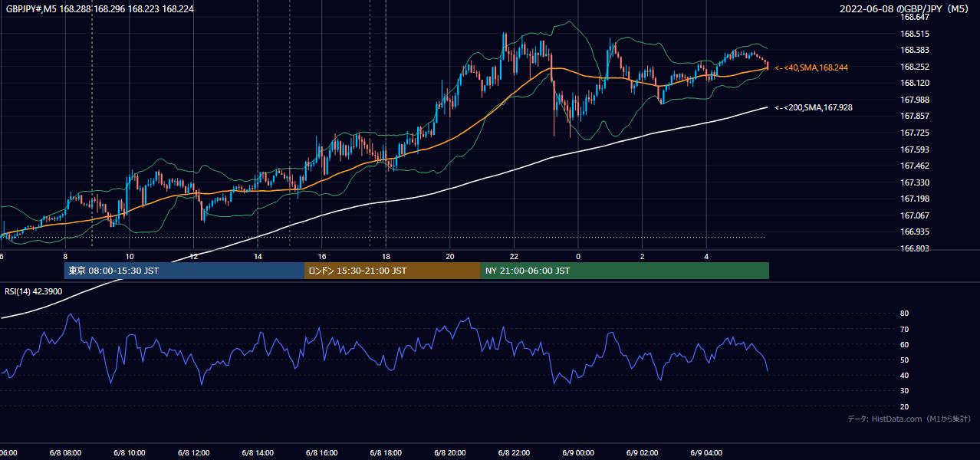Click RSI scale level 20
Image resolution: width=980 pixels, height=460 pixels.
click(904, 406)
